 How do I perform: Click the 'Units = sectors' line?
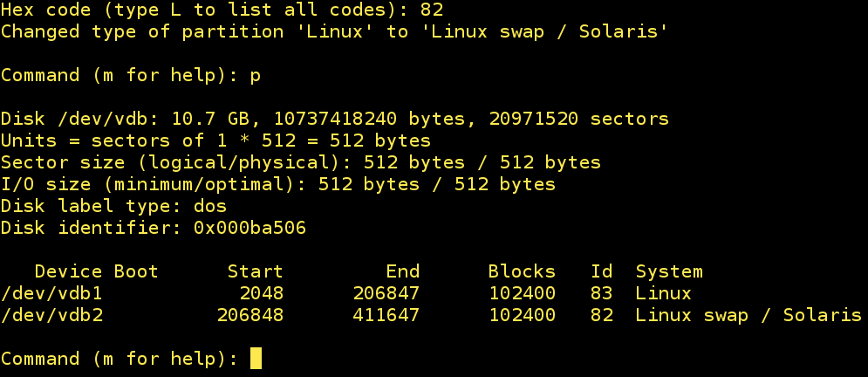click(x=215, y=141)
